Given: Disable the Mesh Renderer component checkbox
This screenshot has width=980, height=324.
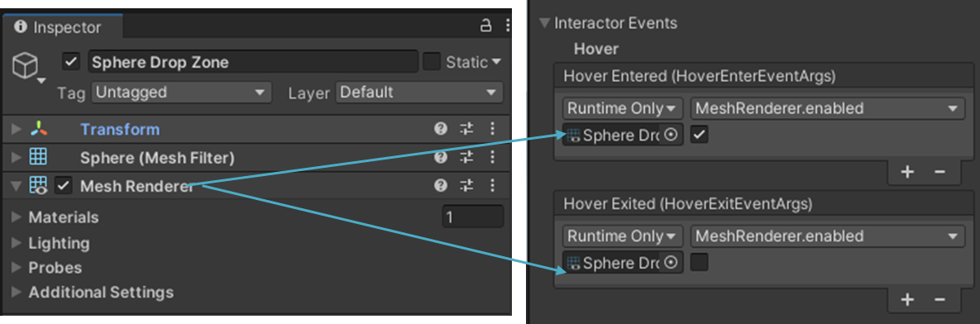Looking at the screenshot, I should [63, 185].
